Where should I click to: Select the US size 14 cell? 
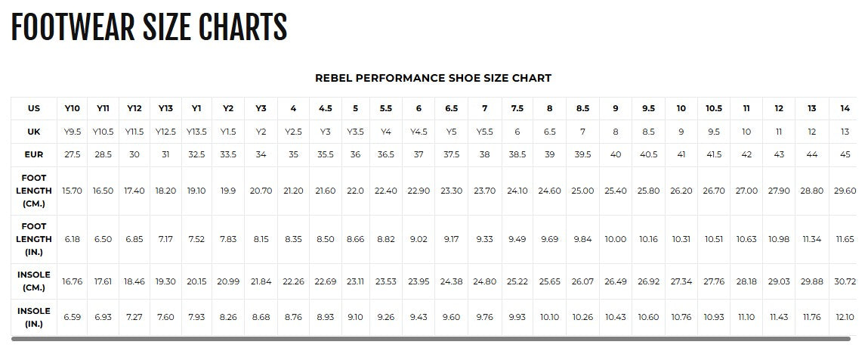pos(845,108)
